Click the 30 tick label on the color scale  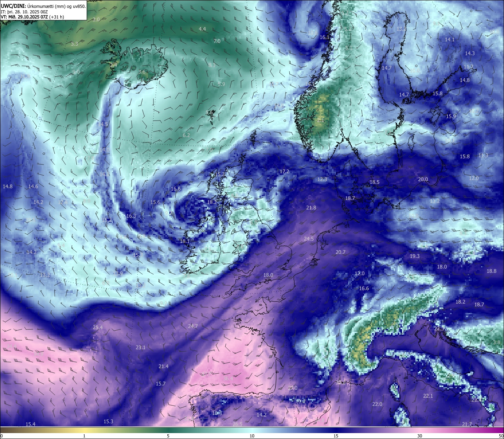(420, 436)
